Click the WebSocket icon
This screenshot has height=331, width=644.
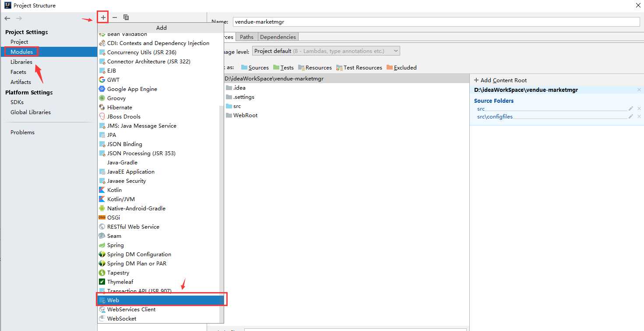tap(102, 318)
